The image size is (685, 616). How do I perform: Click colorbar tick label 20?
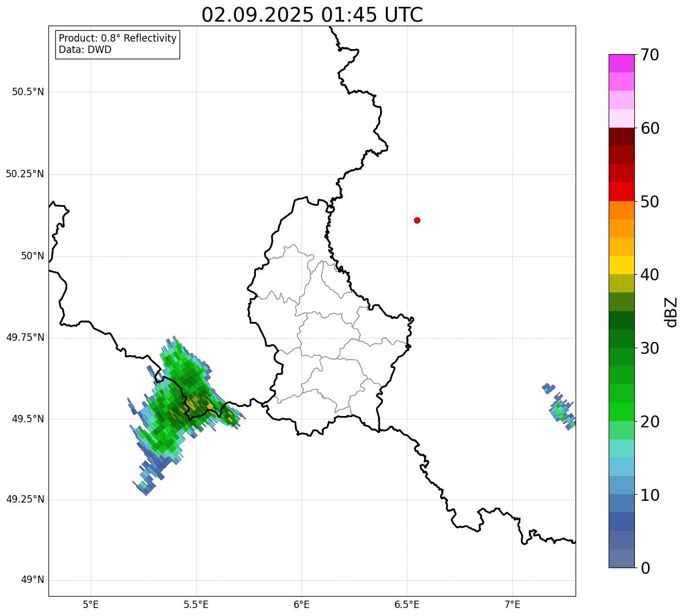(x=650, y=422)
